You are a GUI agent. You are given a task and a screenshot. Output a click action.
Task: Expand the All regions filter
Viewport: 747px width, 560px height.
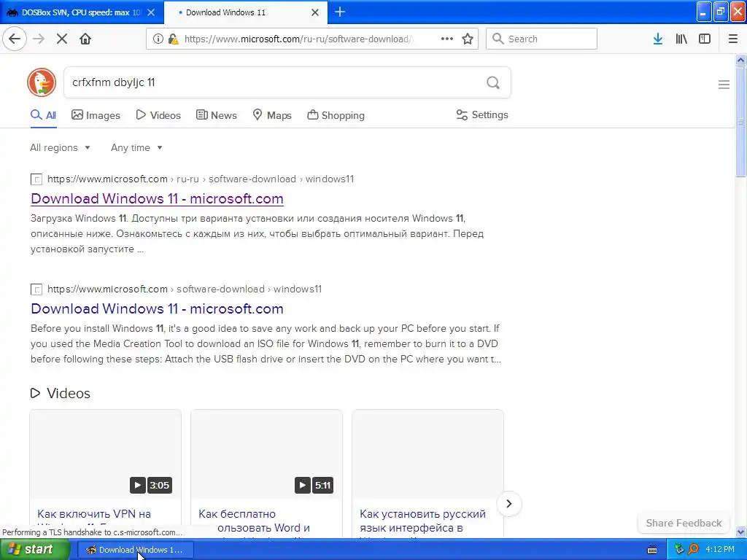tap(60, 147)
